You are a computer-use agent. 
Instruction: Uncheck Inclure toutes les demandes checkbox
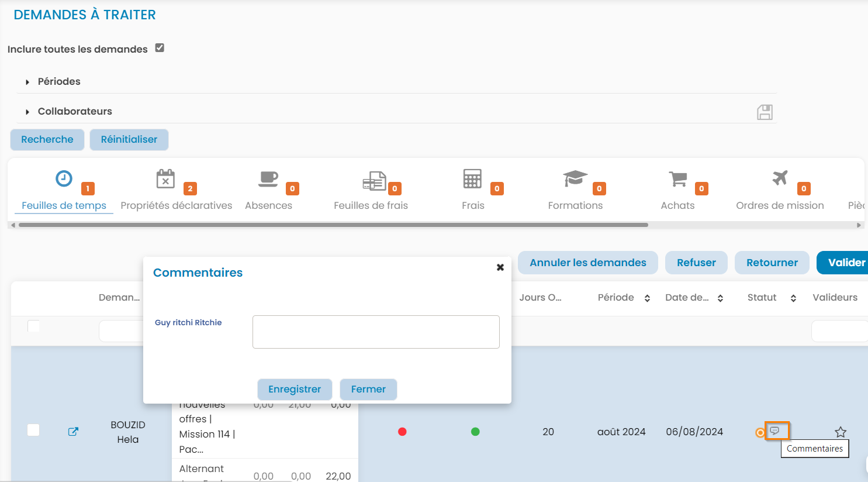[x=160, y=48]
